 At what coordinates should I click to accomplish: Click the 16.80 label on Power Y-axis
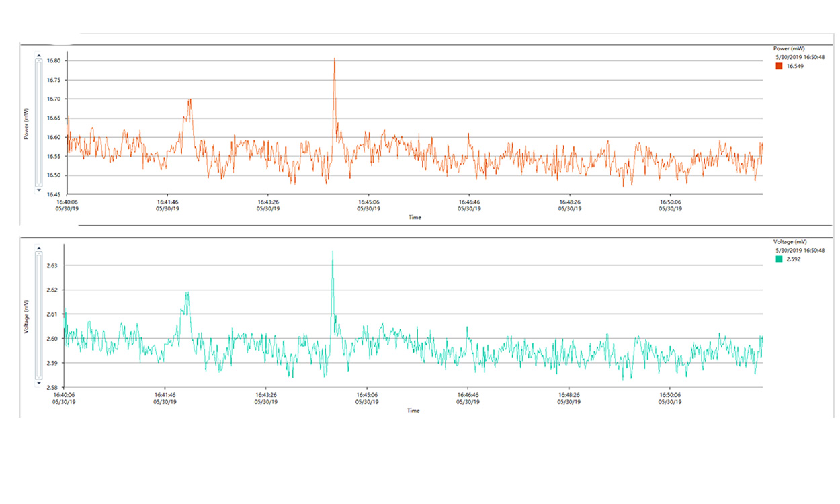(53, 61)
